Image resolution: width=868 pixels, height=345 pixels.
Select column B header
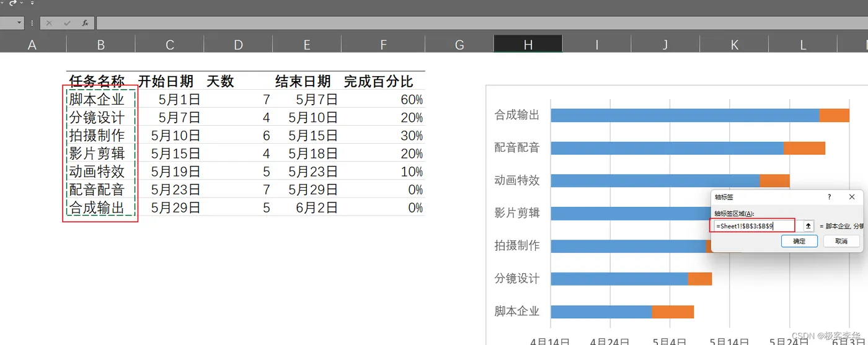click(100, 45)
